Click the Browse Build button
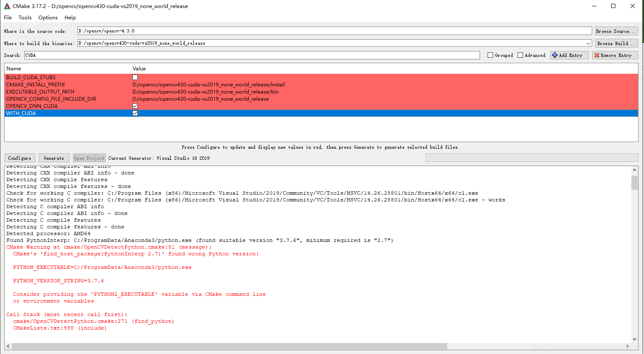The image size is (644, 354). click(x=616, y=43)
